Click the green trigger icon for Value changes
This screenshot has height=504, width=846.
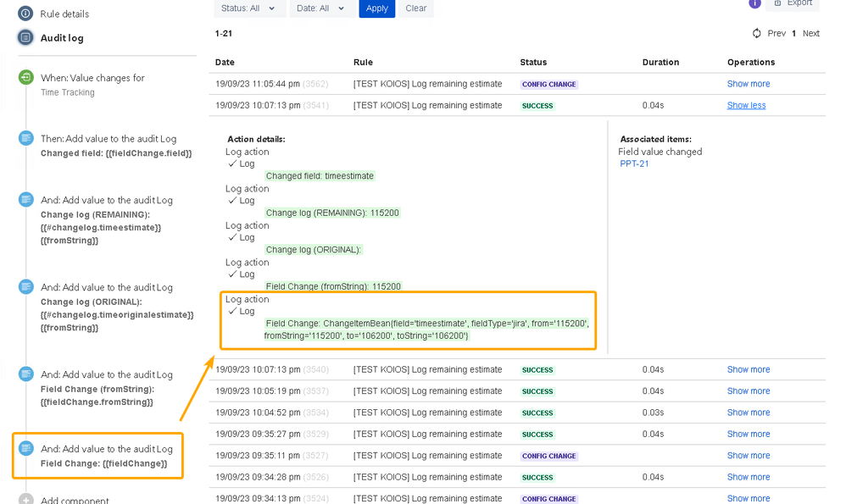pyautogui.click(x=26, y=78)
